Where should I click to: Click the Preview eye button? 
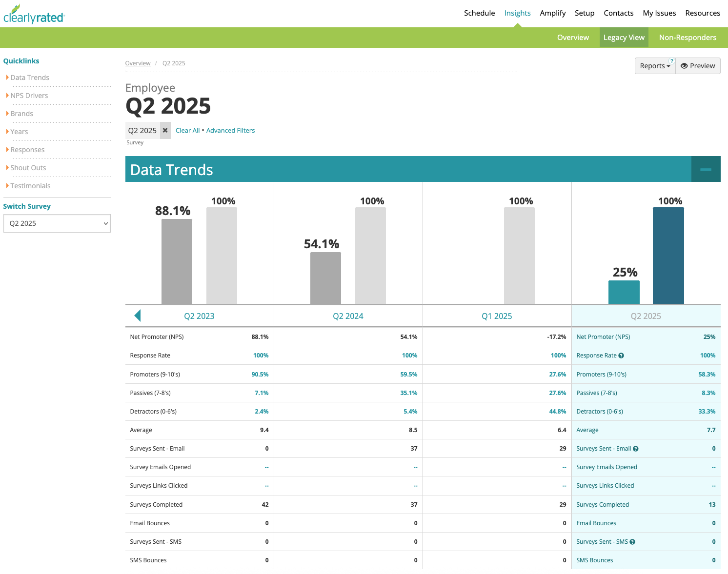click(x=698, y=66)
